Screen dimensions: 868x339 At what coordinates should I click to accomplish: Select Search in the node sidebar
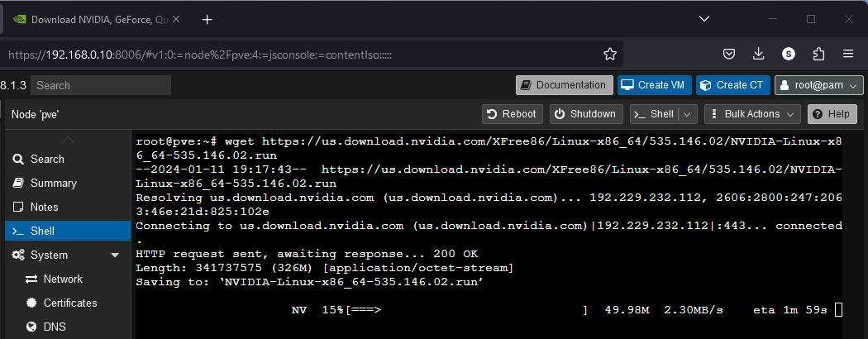pos(68,159)
